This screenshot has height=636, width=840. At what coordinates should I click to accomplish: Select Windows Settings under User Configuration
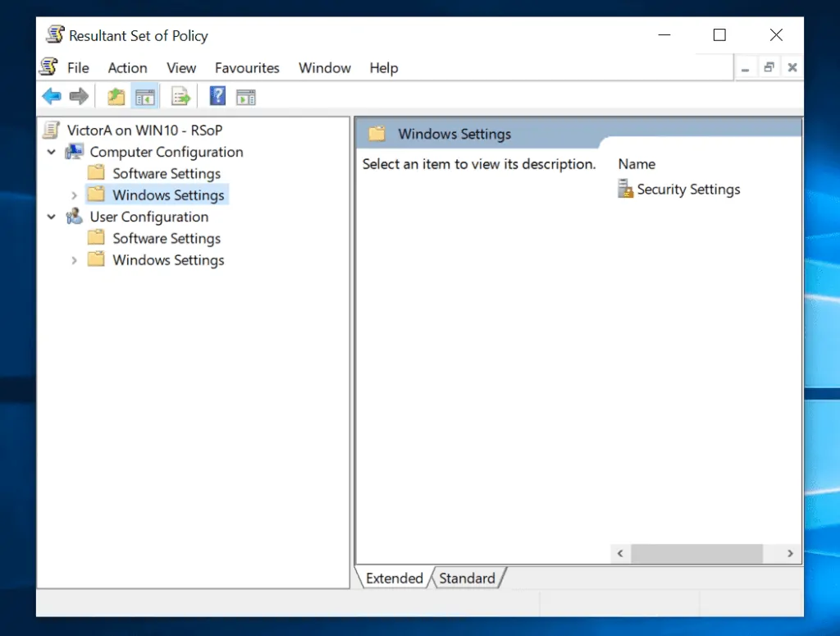pos(168,260)
